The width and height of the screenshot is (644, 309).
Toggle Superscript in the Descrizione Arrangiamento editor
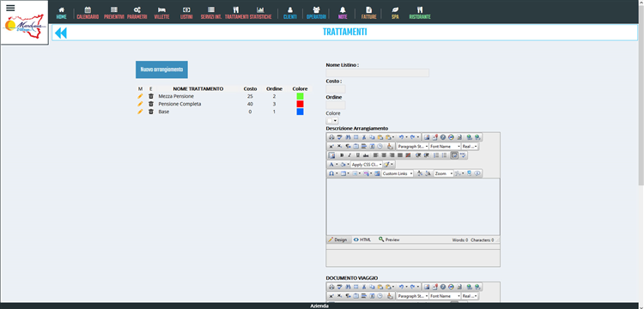[x=331, y=146]
